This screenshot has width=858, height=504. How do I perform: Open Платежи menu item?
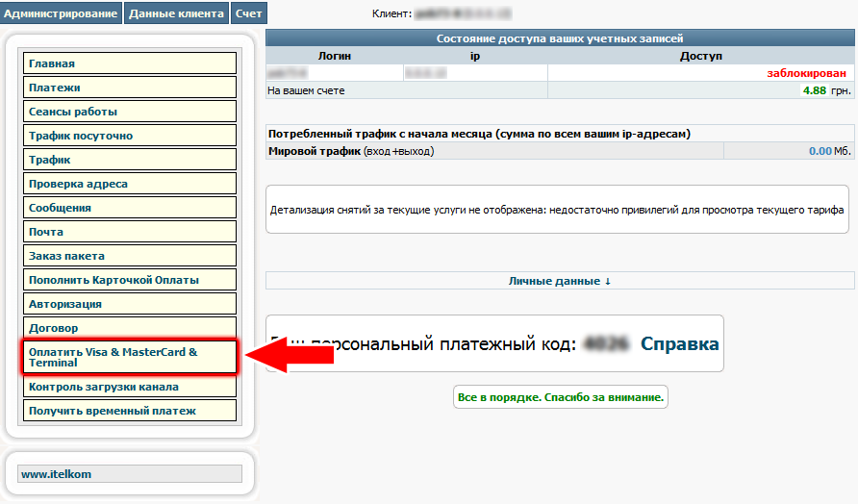129,88
